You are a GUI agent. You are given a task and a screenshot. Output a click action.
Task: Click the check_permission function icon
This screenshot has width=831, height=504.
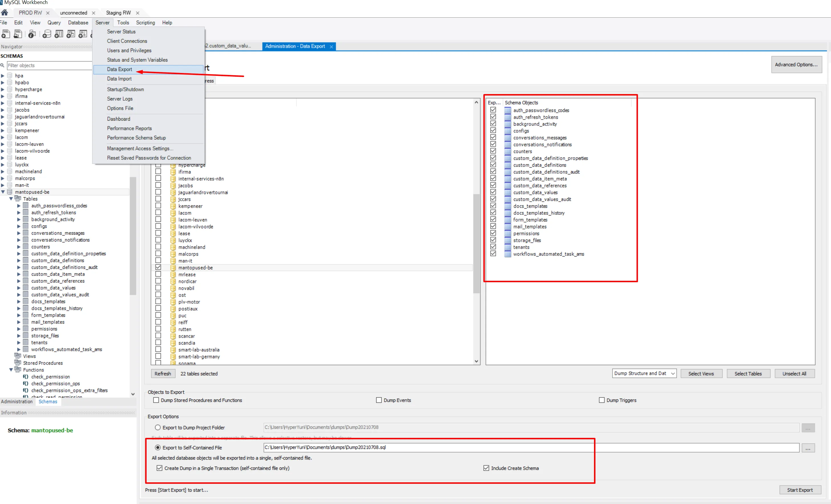click(26, 377)
